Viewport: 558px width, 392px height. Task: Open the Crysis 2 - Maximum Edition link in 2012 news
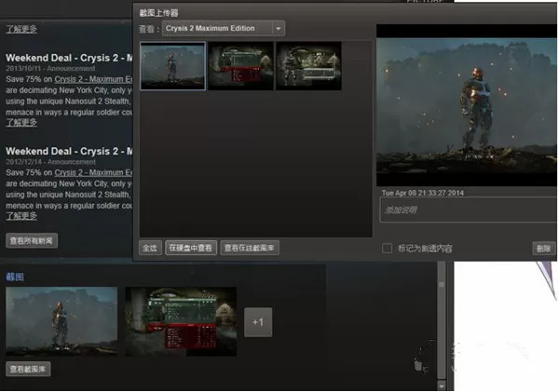coord(93,172)
